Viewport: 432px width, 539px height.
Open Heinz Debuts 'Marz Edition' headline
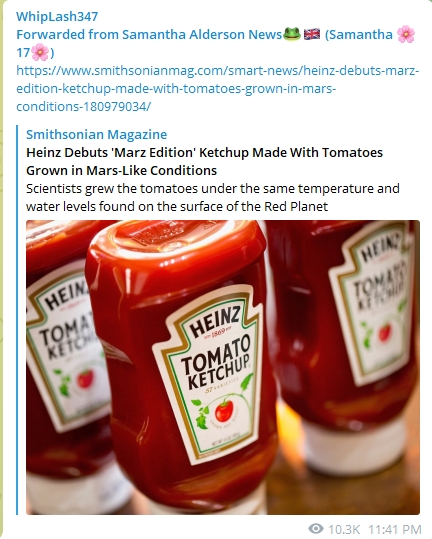(x=204, y=161)
